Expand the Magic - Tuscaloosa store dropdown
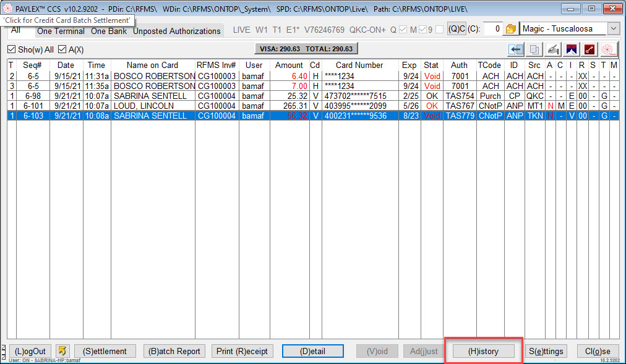 [x=613, y=28]
